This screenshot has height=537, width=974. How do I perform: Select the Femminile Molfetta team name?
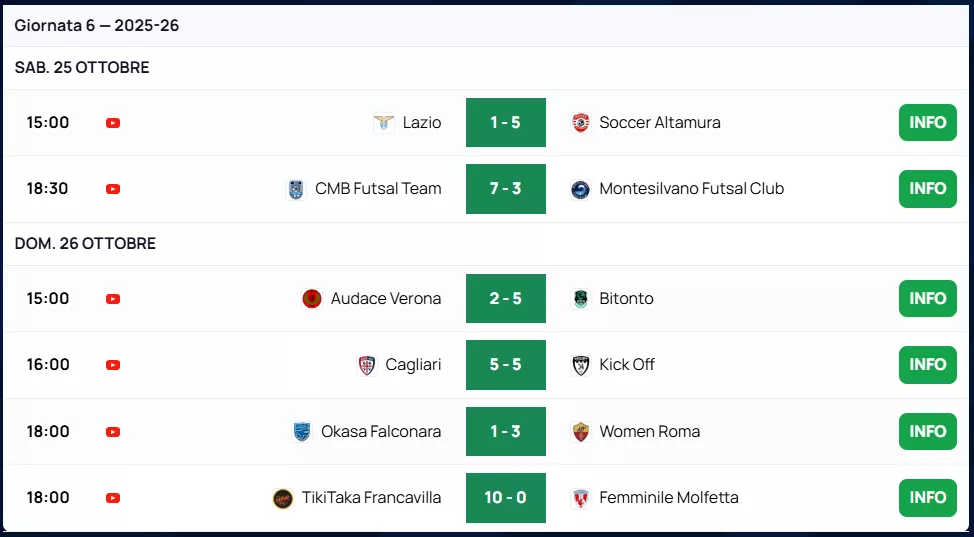coord(668,498)
